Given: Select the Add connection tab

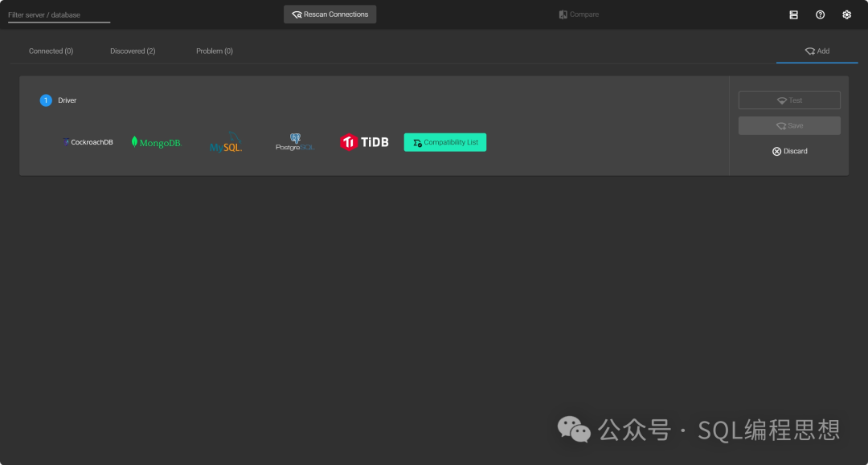Looking at the screenshot, I should 817,51.
